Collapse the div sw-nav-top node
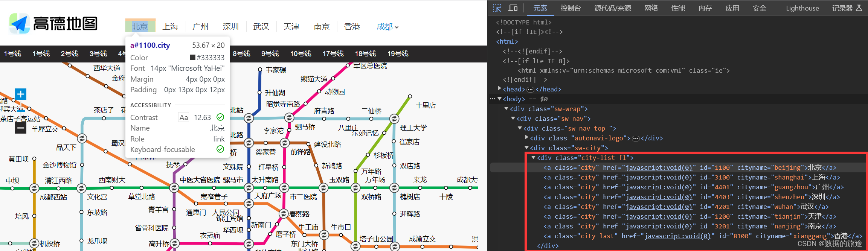This screenshot has width=868, height=251. [520, 128]
